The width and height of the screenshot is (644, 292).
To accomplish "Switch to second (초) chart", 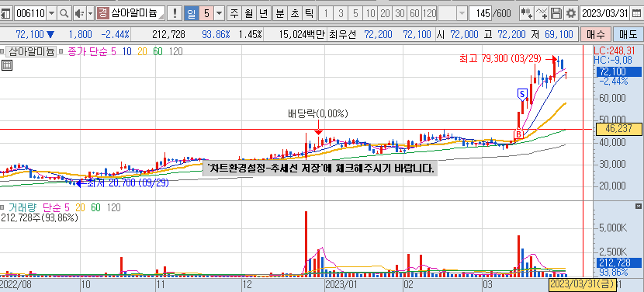I will 294,13.
